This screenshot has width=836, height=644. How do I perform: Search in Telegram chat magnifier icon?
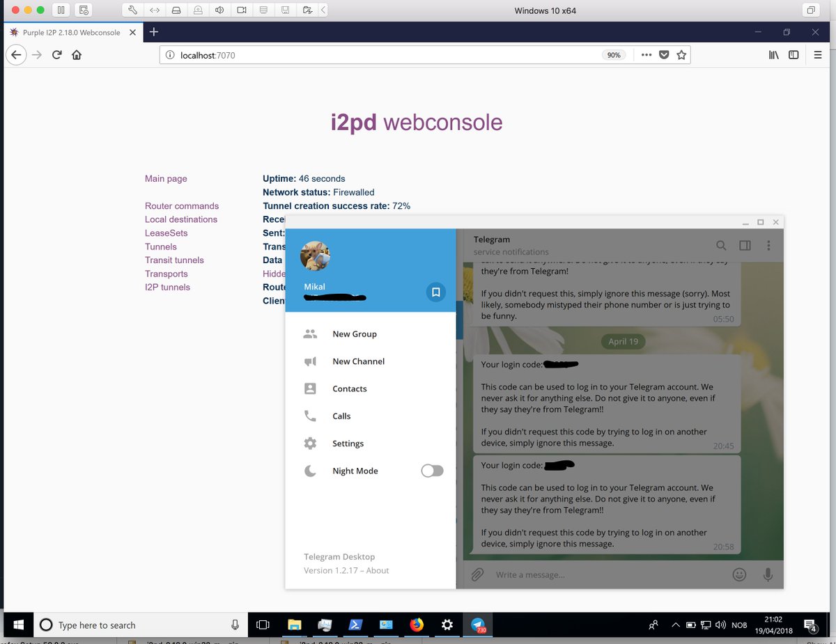pos(722,246)
